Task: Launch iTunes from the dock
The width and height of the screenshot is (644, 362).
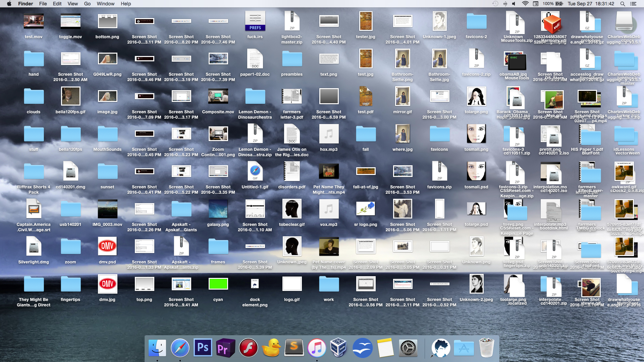Action: [317, 348]
